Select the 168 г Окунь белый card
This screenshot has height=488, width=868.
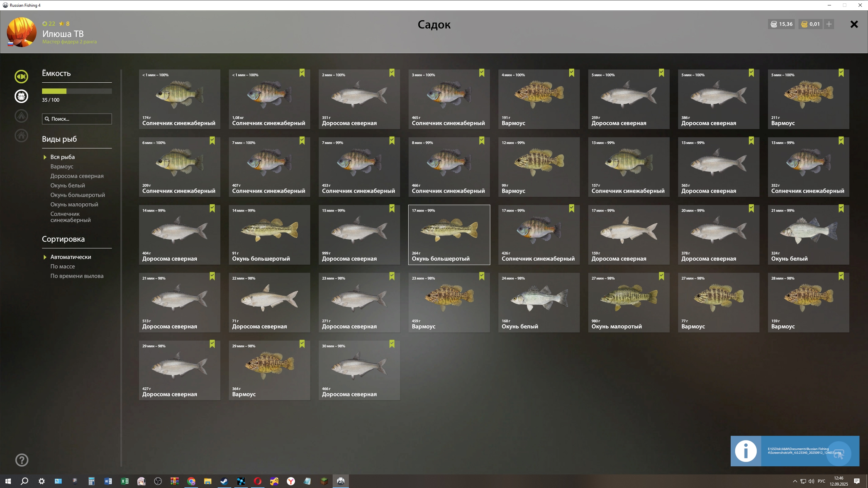(x=539, y=303)
